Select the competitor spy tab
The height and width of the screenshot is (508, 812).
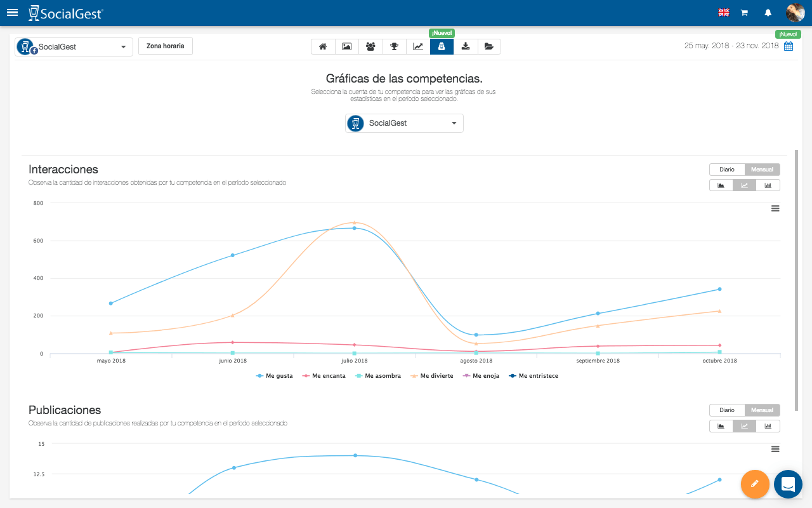point(442,46)
